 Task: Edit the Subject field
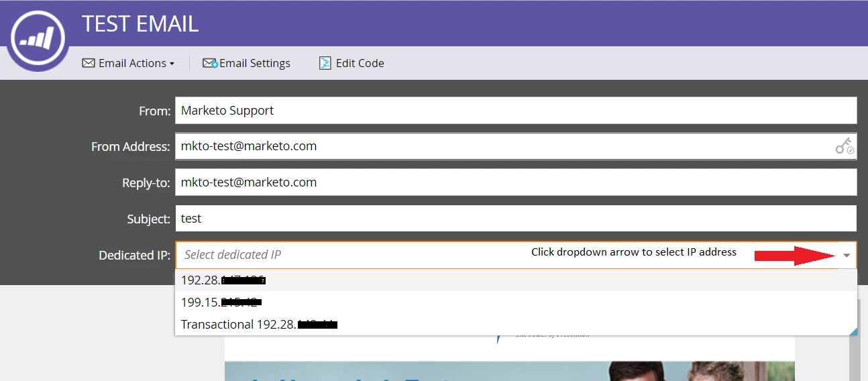click(516, 219)
